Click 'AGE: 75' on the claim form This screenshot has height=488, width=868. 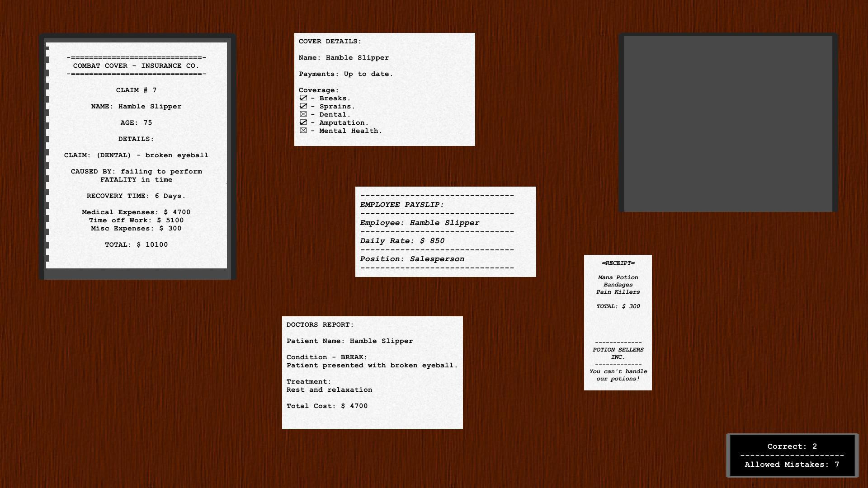136,122
